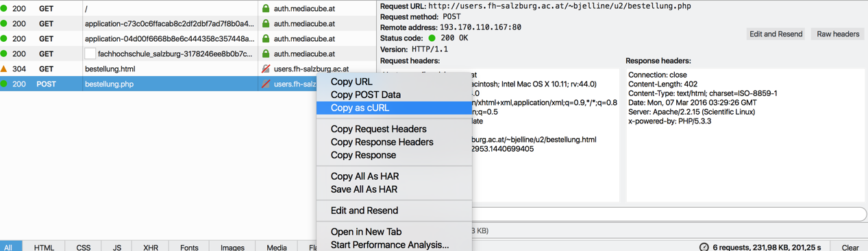Image resolution: width=868 pixels, height=251 pixels.
Task: Click Request method: POST line
Action: (421, 16)
